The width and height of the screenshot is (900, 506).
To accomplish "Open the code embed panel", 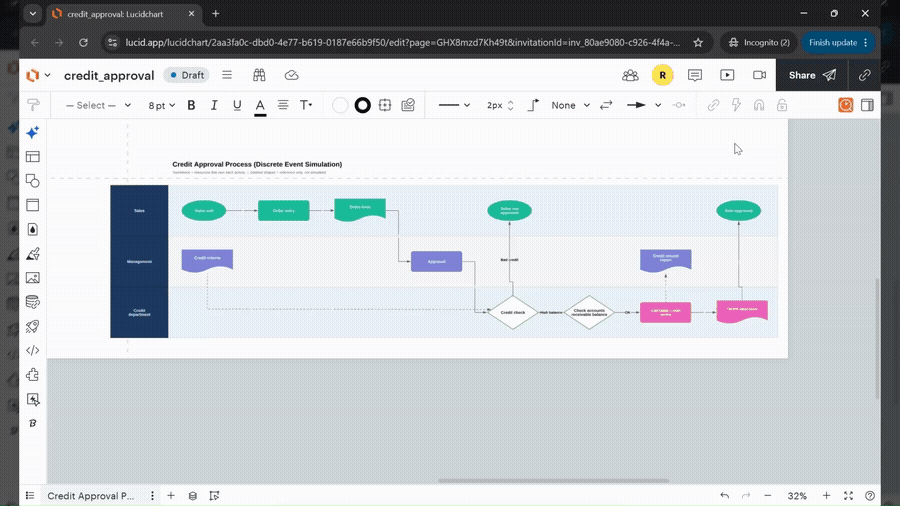I will [33, 351].
